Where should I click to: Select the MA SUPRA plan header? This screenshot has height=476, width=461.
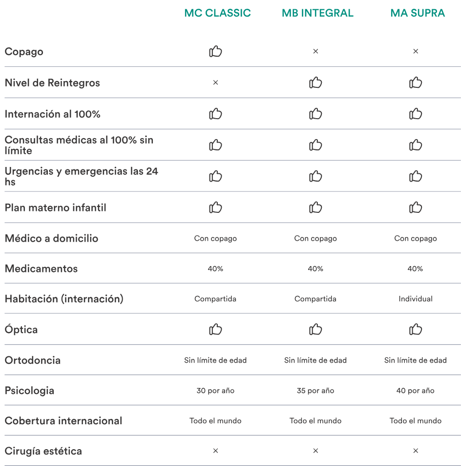[418, 13]
